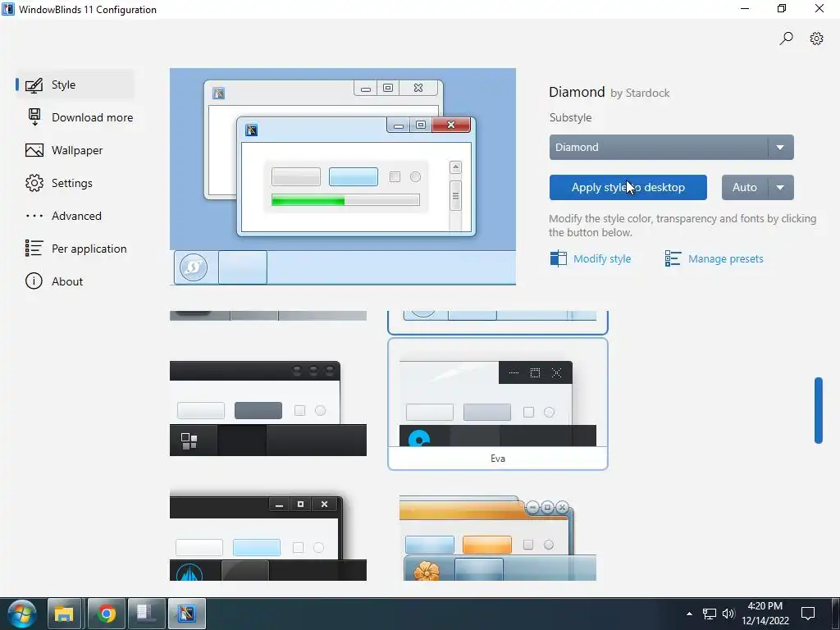Click the Manage presets icon

click(x=673, y=258)
